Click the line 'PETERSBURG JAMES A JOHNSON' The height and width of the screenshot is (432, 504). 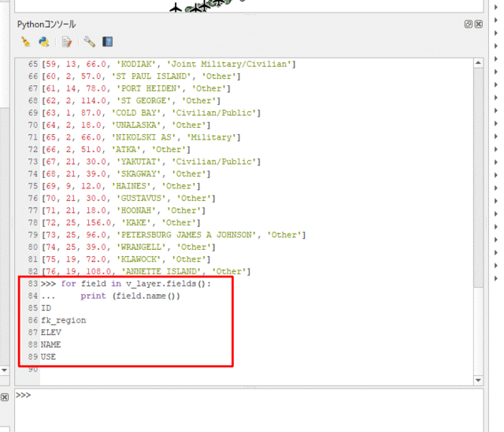tap(173, 235)
